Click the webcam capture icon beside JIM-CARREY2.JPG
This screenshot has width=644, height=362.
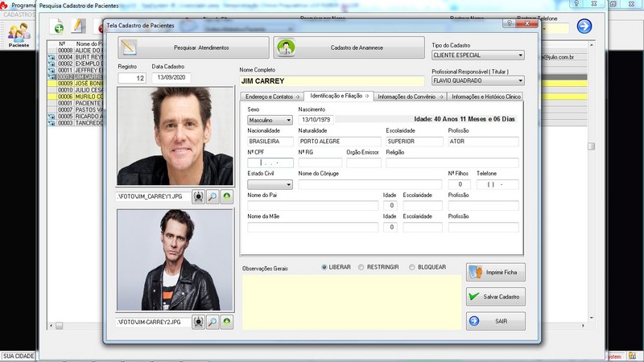tap(199, 322)
